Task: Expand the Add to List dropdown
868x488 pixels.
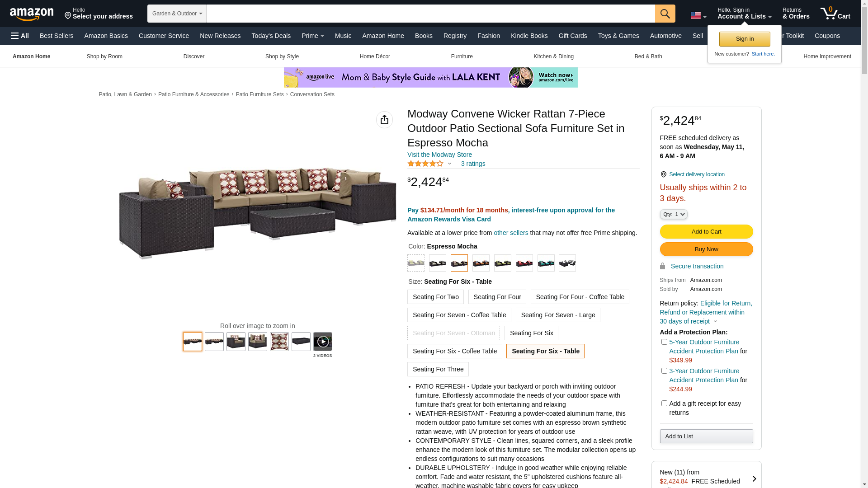Action: click(706, 436)
